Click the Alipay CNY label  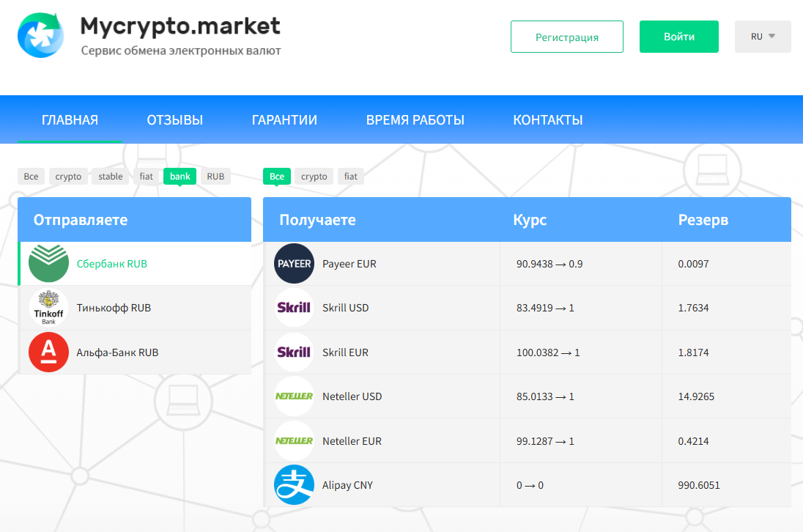click(347, 485)
